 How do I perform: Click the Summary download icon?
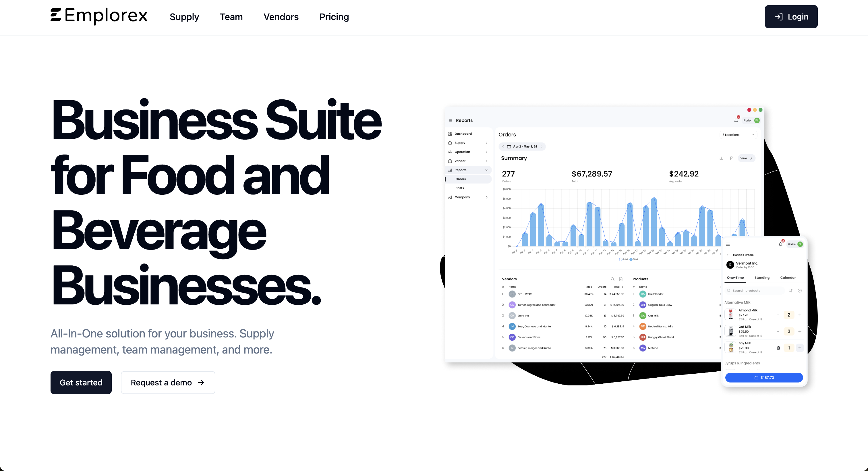(x=722, y=158)
